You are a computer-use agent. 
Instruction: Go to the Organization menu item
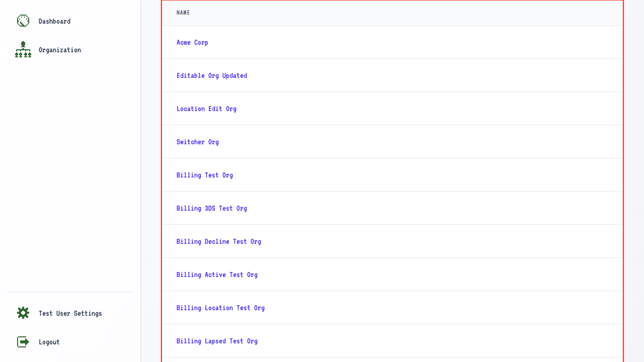[x=60, y=50]
